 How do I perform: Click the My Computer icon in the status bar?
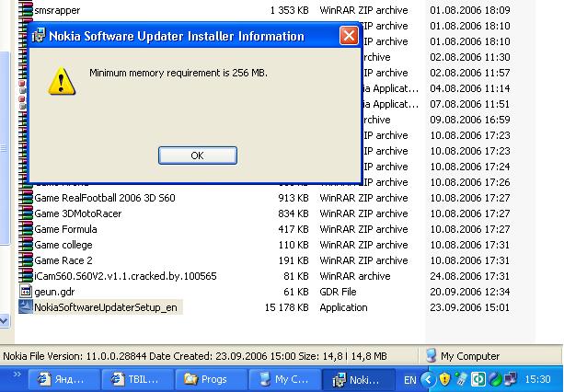pyautogui.click(x=431, y=356)
